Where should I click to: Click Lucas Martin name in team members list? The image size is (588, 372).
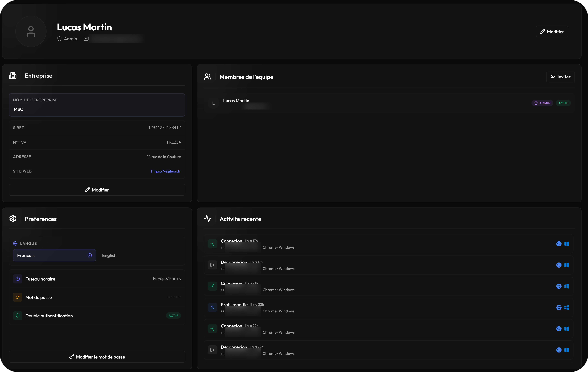[236, 101]
